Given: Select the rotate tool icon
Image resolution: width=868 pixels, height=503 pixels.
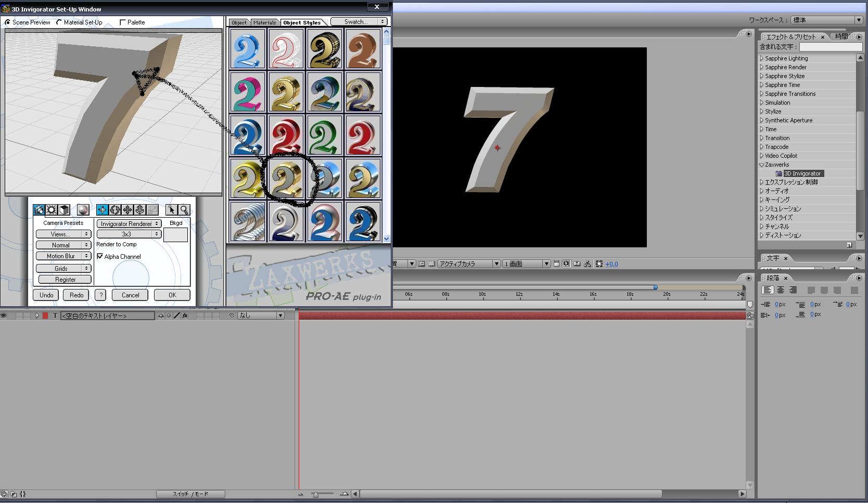Looking at the screenshot, I should [x=115, y=210].
